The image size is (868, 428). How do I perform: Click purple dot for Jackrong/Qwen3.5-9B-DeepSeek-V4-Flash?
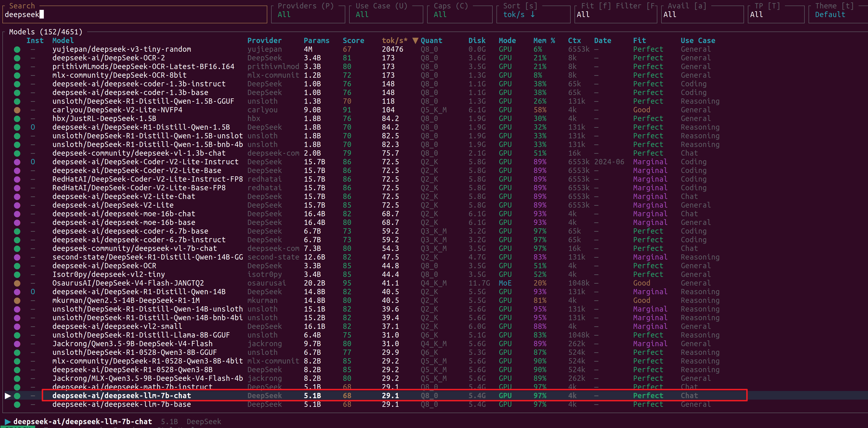[17, 344]
